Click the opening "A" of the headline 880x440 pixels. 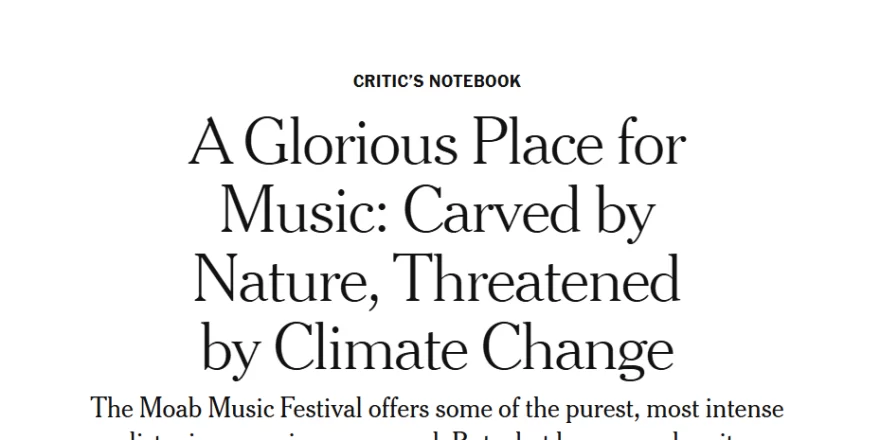[x=208, y=146]
